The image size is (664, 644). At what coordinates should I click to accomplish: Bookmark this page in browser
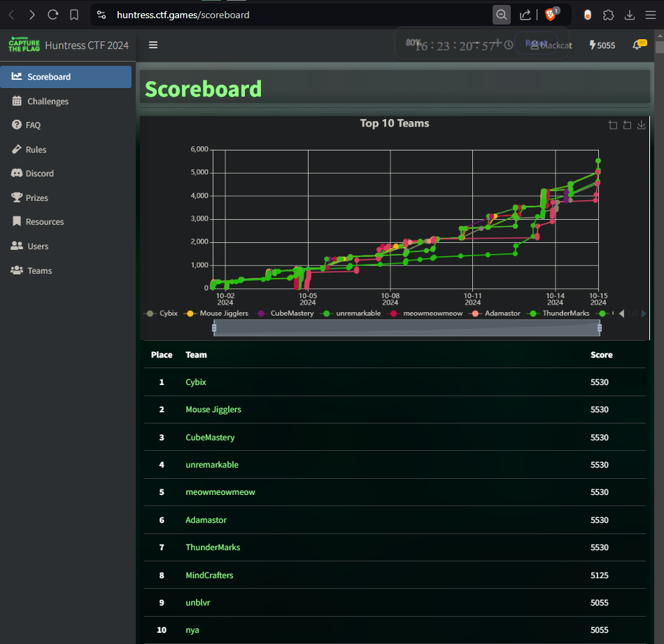click(74, 15)
